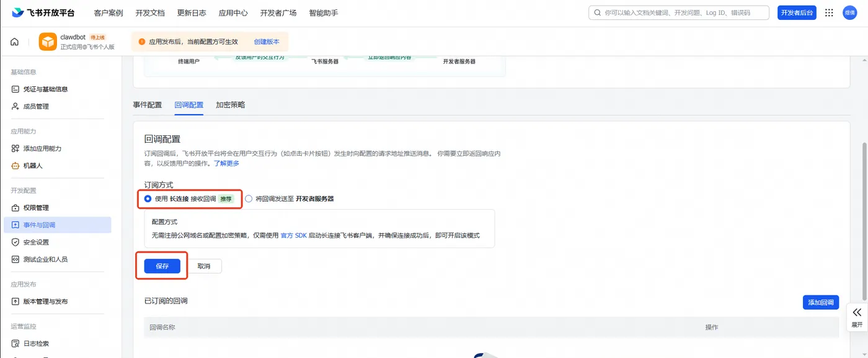Open the 开发文档 menu item
This screenshot has height=358, width=868.
click(x=150, y=13)
